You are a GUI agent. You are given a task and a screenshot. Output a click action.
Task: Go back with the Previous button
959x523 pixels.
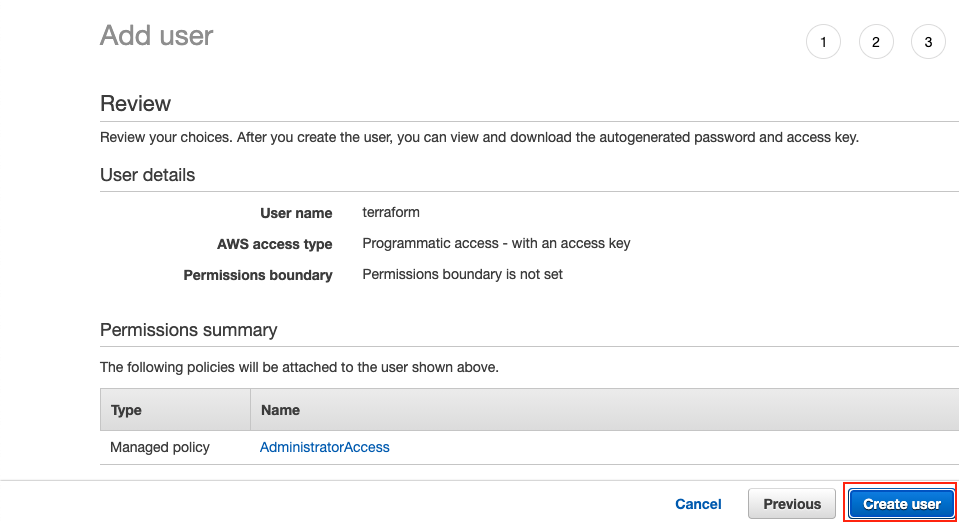tap(791, 503)
